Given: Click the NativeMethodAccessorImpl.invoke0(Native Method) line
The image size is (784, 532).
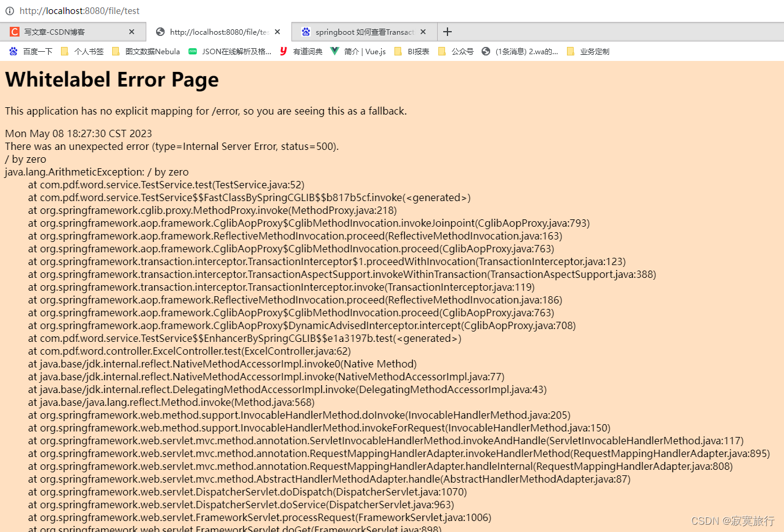Looking at the screenshot, I should (223, 364).
